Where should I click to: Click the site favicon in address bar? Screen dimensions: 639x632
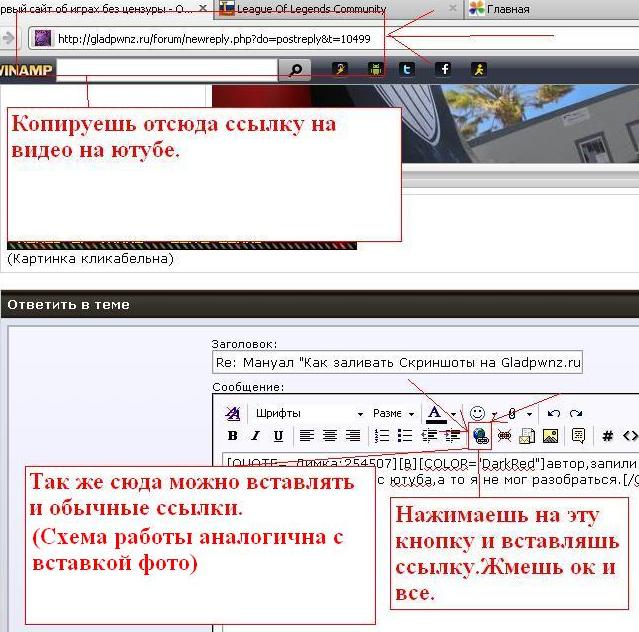(42, 38)
